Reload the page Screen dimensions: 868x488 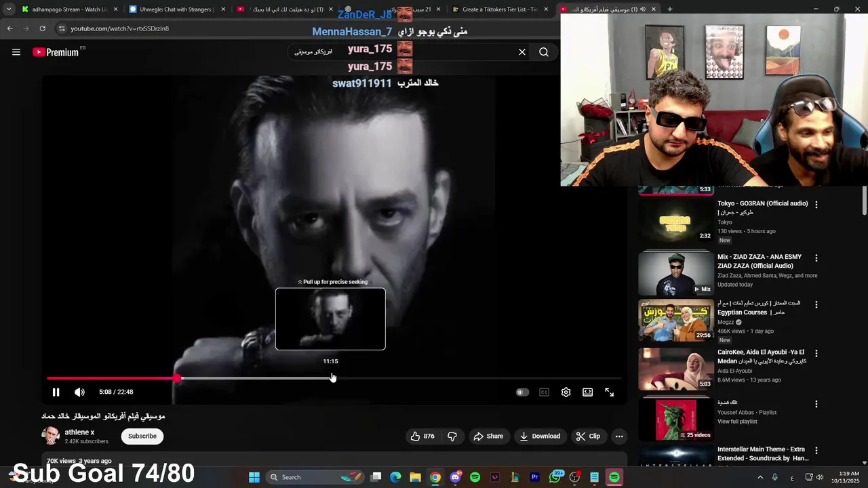pos(42,28)
